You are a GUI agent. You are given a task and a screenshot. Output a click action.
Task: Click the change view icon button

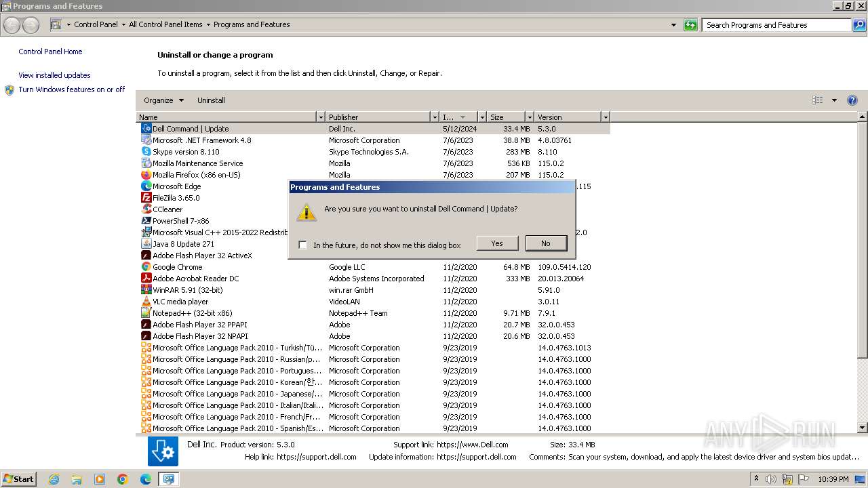[x=818, y=100]
